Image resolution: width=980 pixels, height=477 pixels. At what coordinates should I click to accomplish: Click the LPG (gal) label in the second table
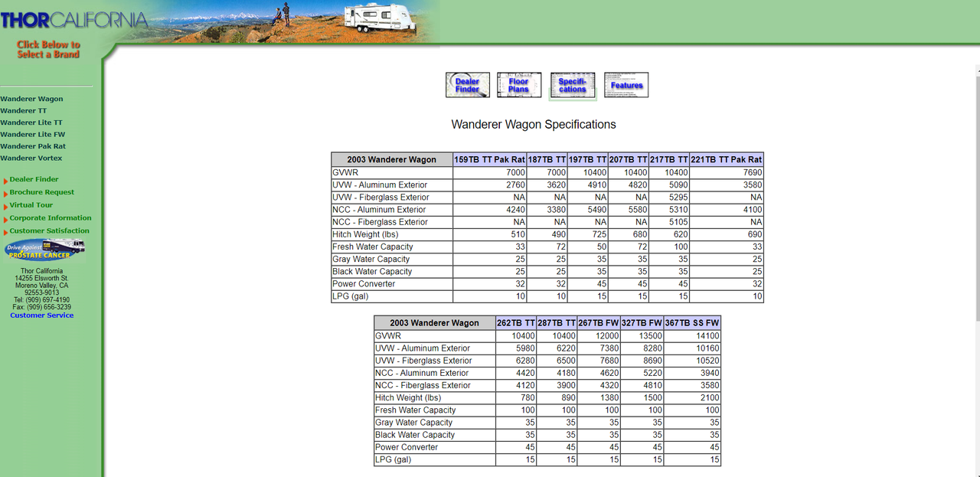click(393, 459)
